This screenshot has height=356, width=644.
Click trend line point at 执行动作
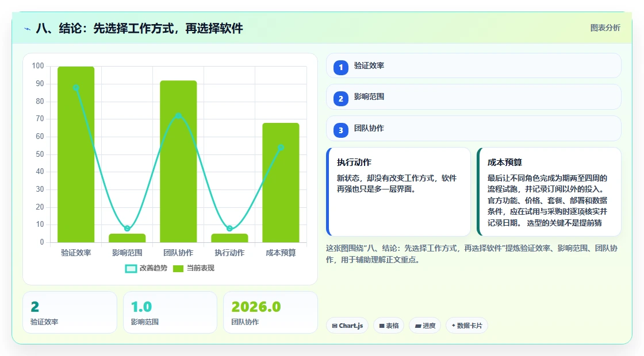[229, 229]
